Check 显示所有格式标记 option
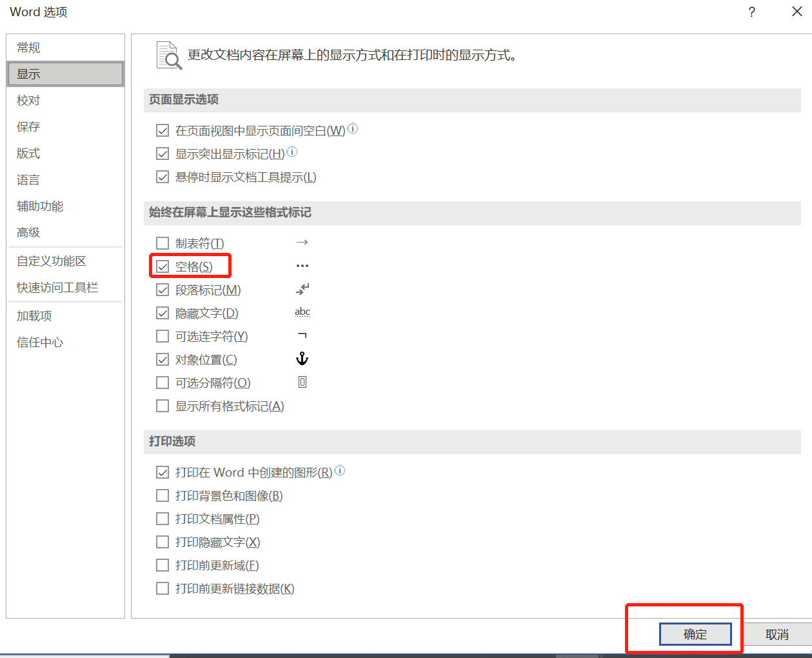The image size is (812, 658). point(163,406)
